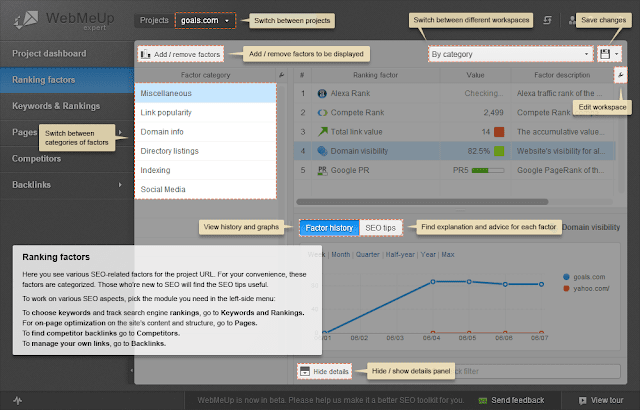
Task: Click the edit workspace wrench icon
Action: point(620,75)
